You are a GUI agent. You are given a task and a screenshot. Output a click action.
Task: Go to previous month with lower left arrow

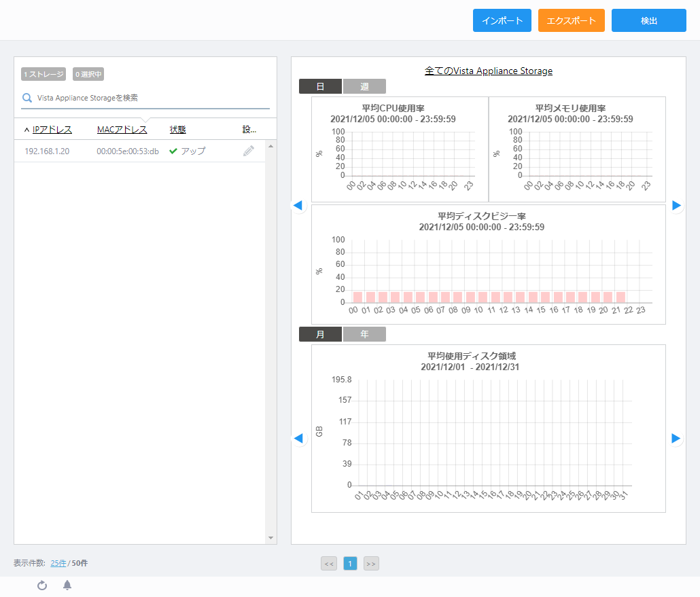point(298,438)
